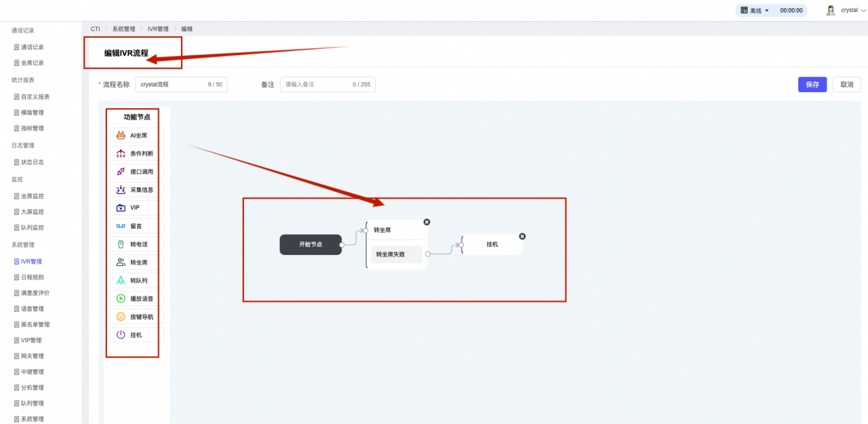The image size is (868, 424).
Task: Navigate to 大屏监控
Action: [x=32, y=212]
